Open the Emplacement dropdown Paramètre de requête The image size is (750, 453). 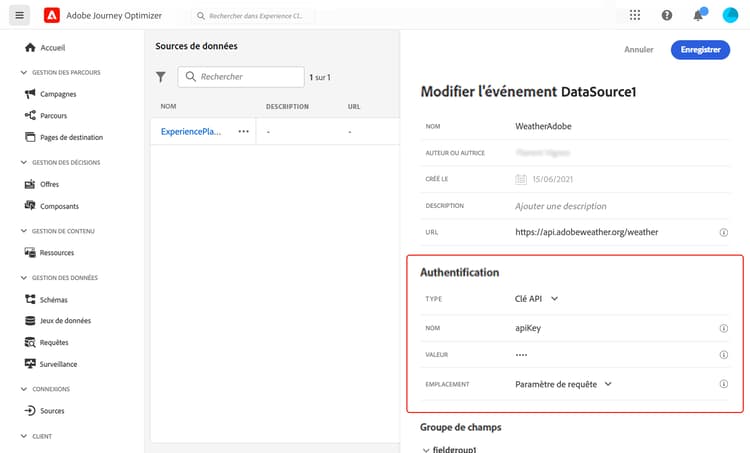(x=563, y=384)
